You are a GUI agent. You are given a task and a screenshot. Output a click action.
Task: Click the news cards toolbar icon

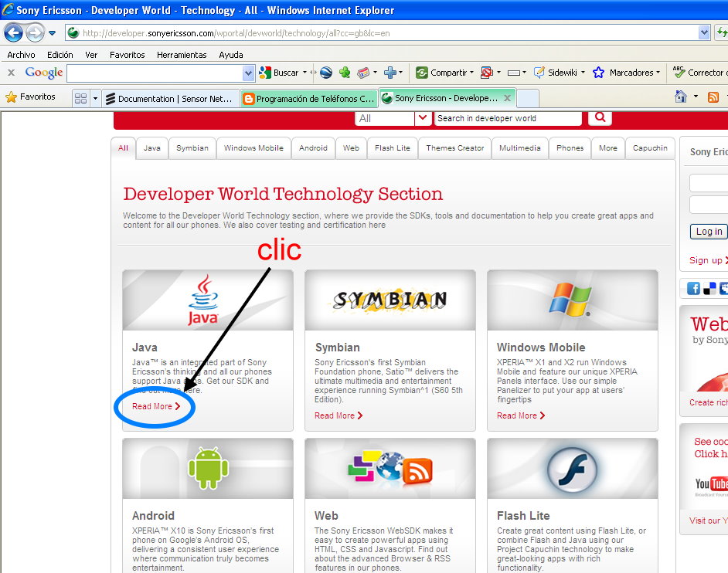coord(363,73)
